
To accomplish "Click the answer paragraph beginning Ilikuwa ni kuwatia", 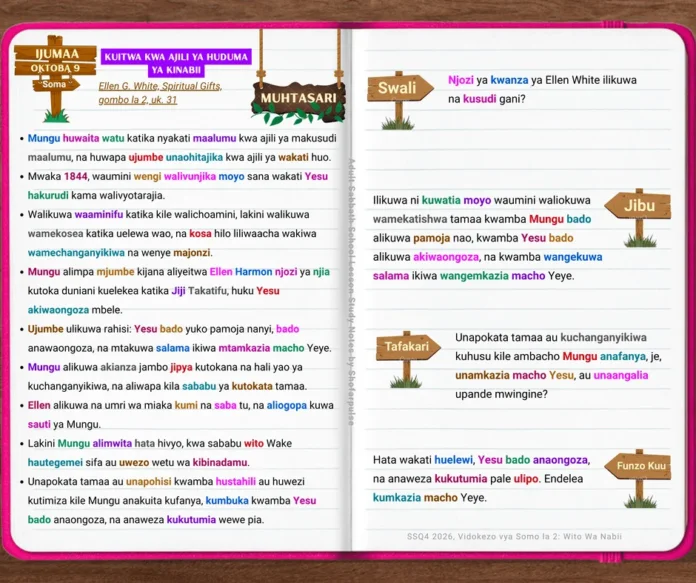I will [487, 238].
